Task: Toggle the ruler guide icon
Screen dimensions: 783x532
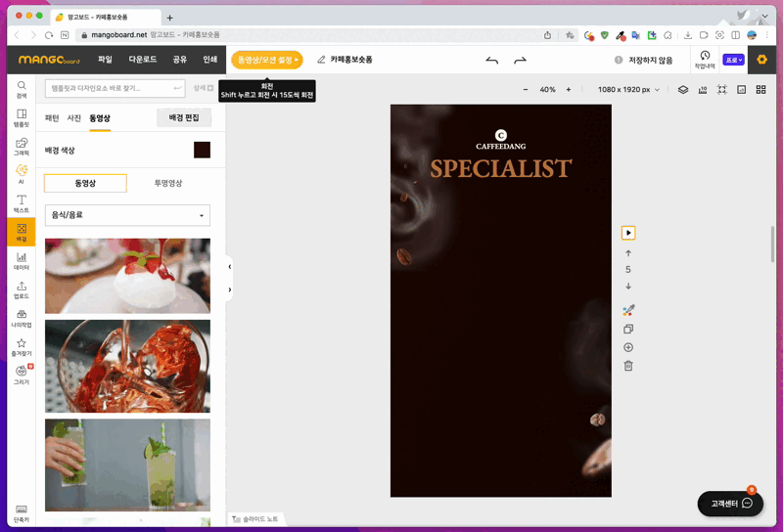Action: (x=703, y=90)
